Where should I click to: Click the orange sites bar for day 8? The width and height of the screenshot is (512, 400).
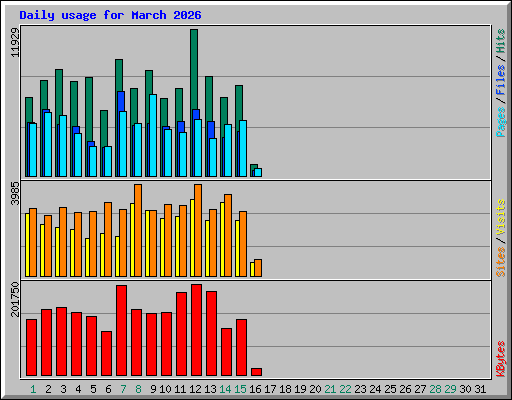point(138,230)
